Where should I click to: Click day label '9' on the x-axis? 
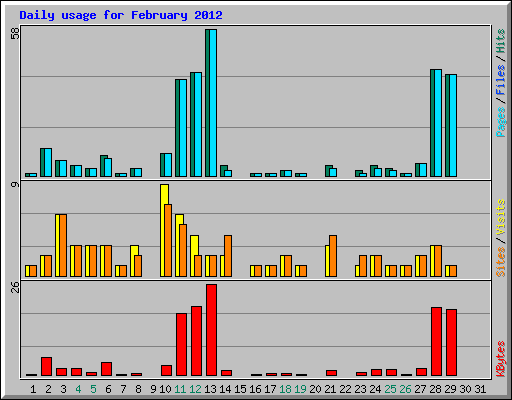pos(153,389)
